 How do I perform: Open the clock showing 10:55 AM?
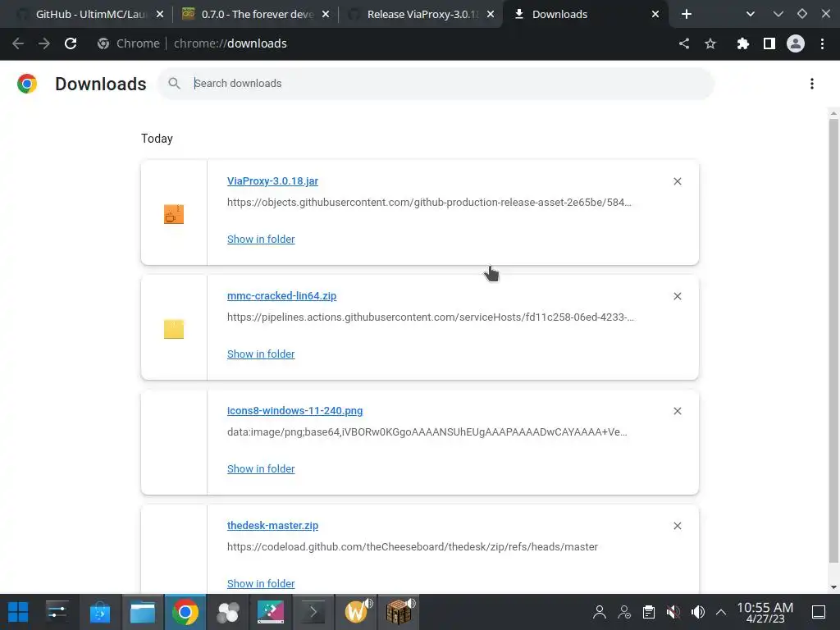coord(765,612)
